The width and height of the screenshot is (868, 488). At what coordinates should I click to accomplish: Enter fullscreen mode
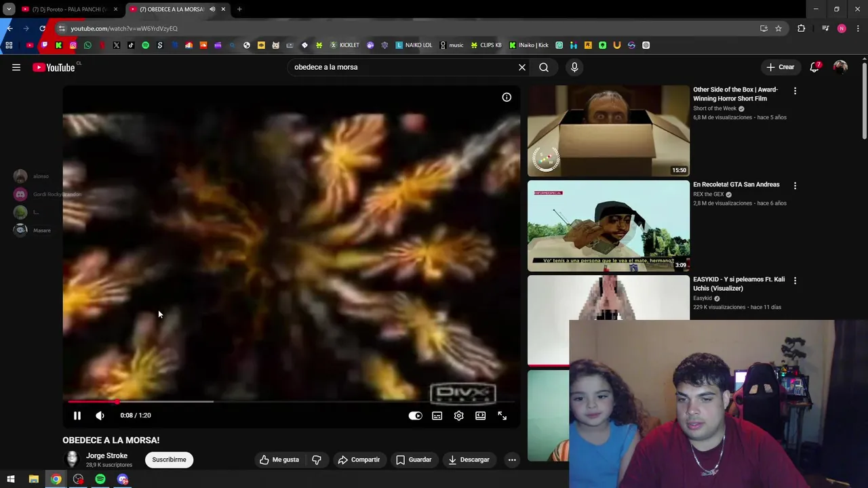502,415
